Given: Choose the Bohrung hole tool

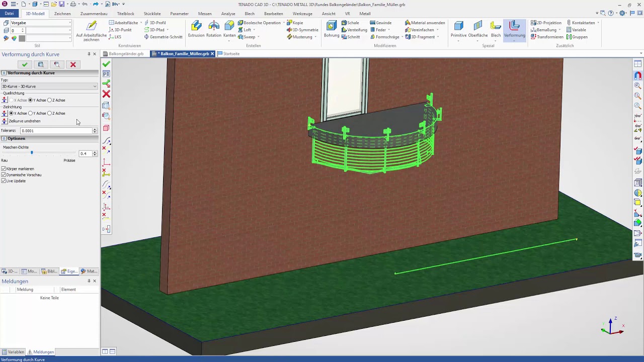Looking at the screenshot, I should pyautogui.click(x=331, y=30).
